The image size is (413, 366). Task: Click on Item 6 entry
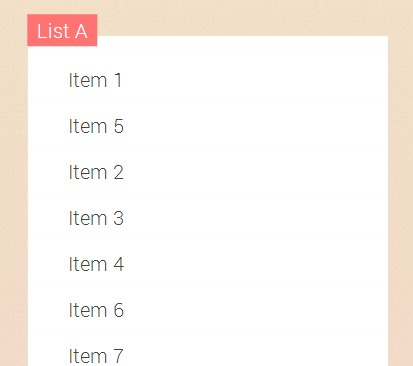point(208,310)
